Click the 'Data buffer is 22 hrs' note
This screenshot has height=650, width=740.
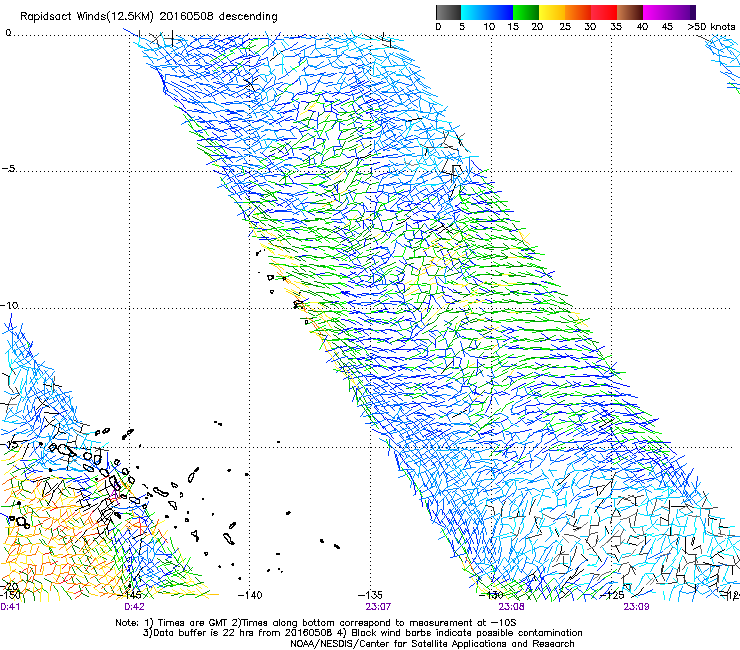pos(362,633)
